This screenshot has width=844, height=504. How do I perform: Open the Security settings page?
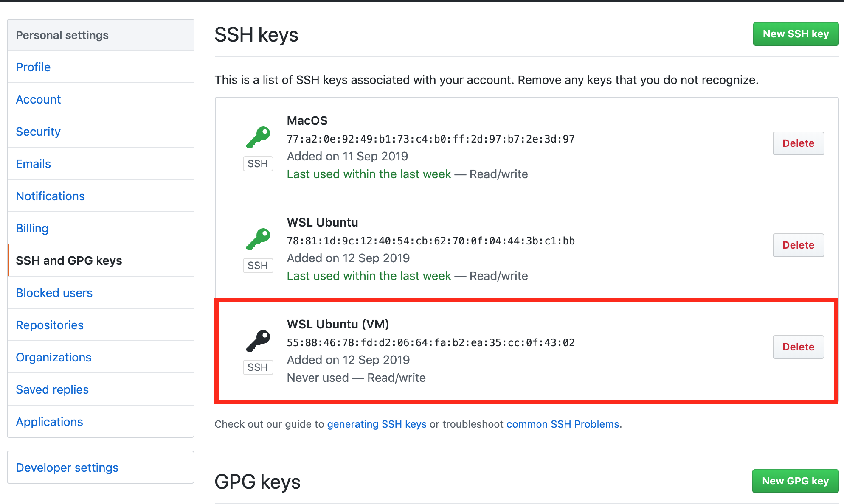click(x=38, y=132)
